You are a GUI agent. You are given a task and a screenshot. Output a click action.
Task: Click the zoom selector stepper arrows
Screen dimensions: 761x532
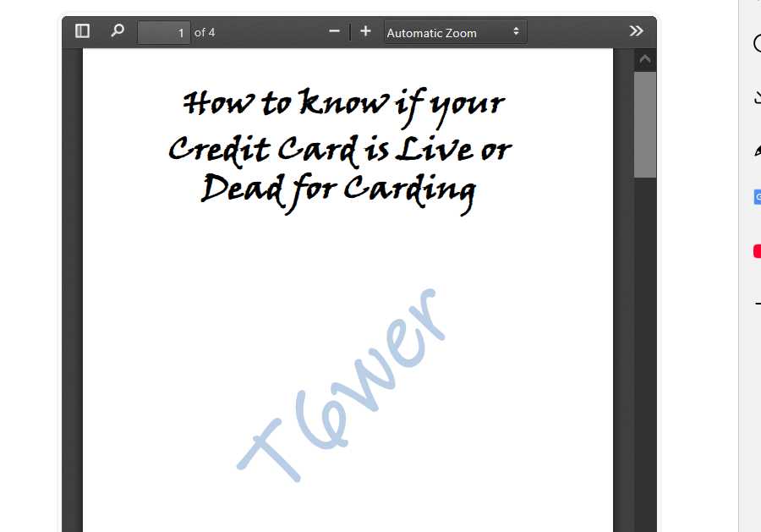[516, 32]
